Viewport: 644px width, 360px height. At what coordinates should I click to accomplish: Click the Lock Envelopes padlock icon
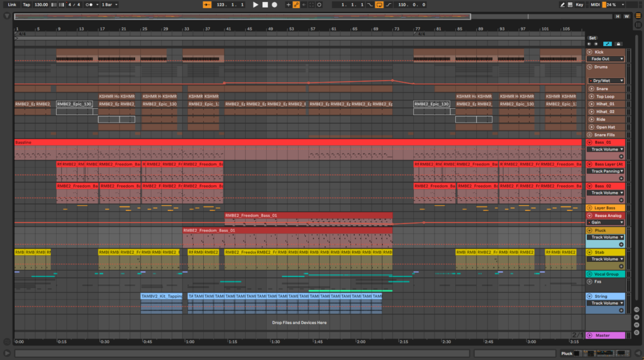618,44
